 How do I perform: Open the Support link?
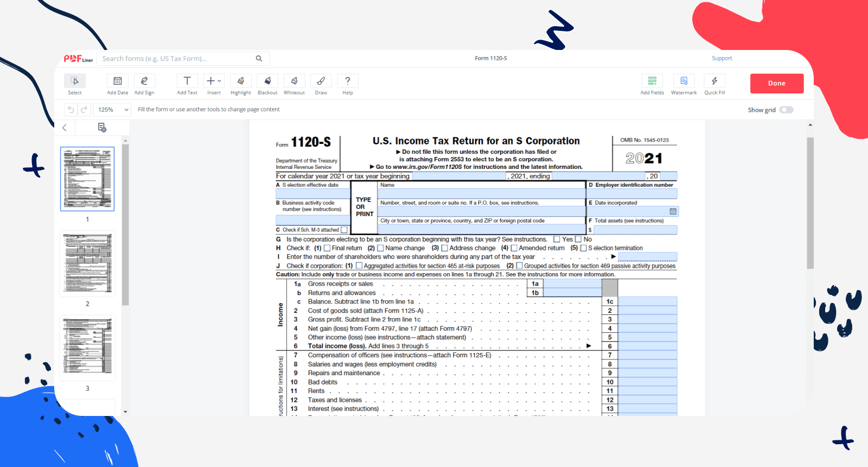(722, 59)
